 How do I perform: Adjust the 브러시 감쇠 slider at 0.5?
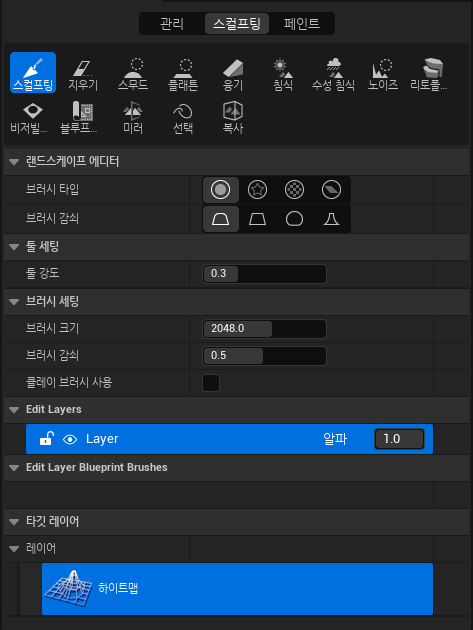pyautogui.click(x=264, y=356)
